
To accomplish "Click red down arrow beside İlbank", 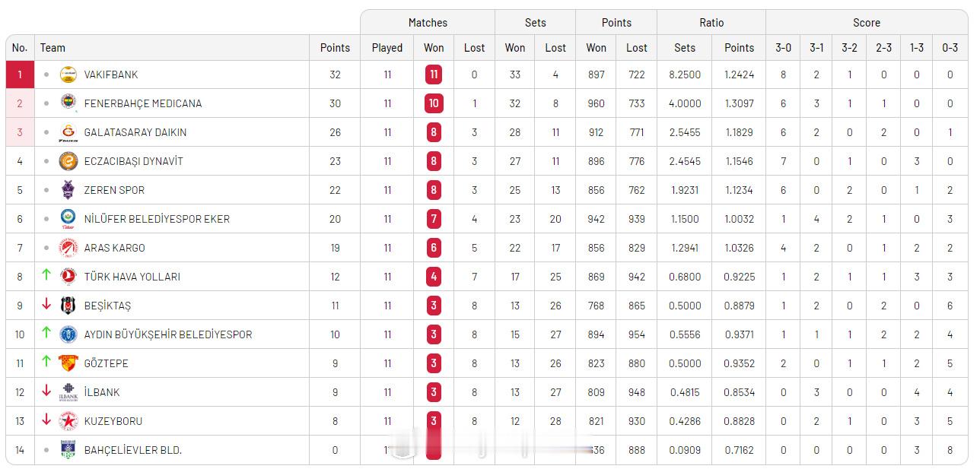I will pos(46,391).
